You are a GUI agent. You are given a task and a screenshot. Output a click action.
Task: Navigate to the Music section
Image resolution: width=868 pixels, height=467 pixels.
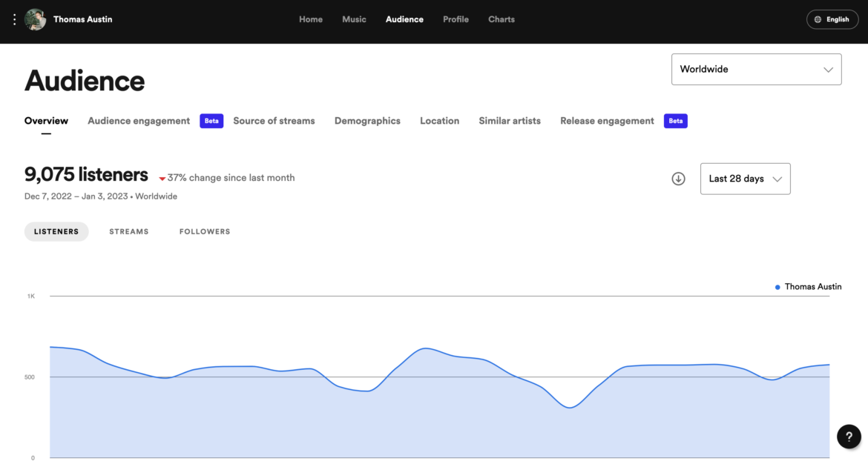(354, 19)
